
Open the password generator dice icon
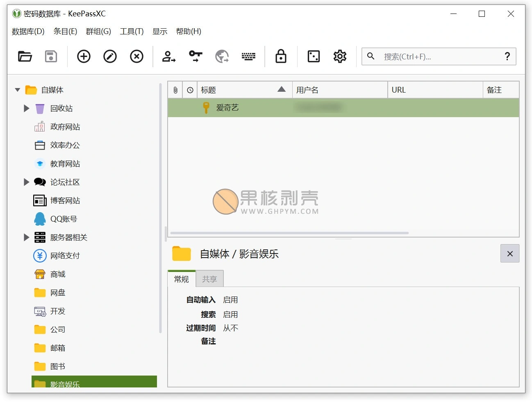(x=314, y=57)
